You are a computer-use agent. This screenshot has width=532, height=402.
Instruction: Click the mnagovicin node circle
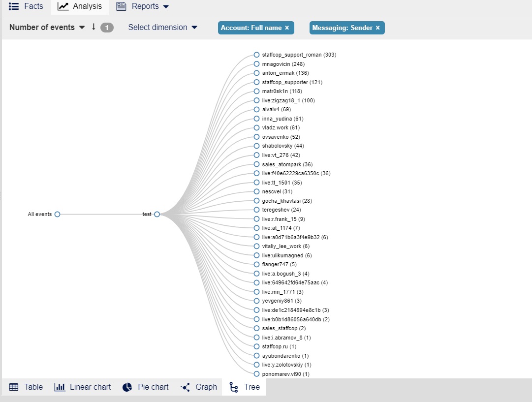tap(256, 64)
